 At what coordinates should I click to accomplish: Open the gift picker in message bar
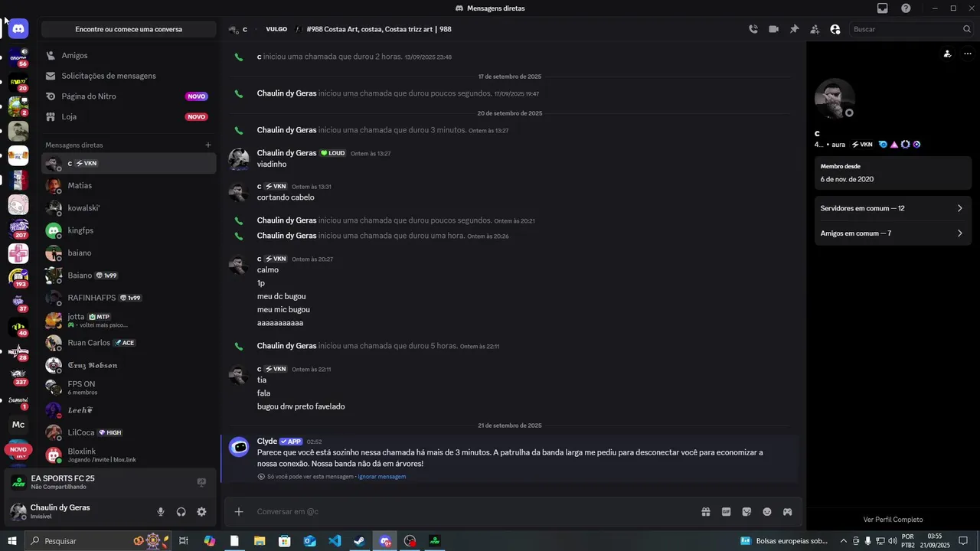coord(706,512)
